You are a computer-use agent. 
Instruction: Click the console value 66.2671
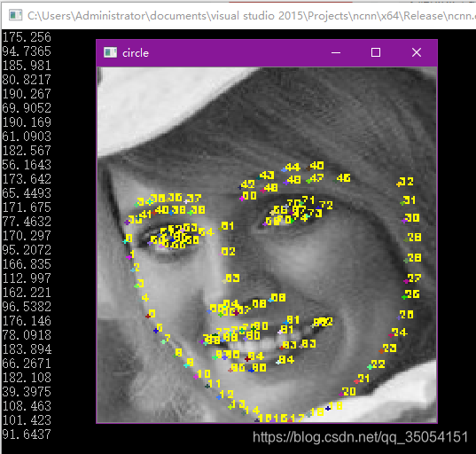[27, 364]
